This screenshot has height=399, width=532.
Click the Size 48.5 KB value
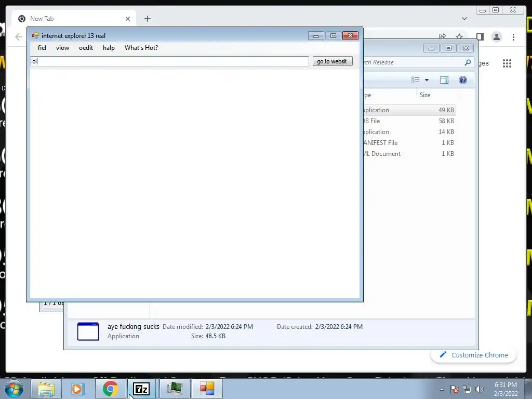coord(215,336)
